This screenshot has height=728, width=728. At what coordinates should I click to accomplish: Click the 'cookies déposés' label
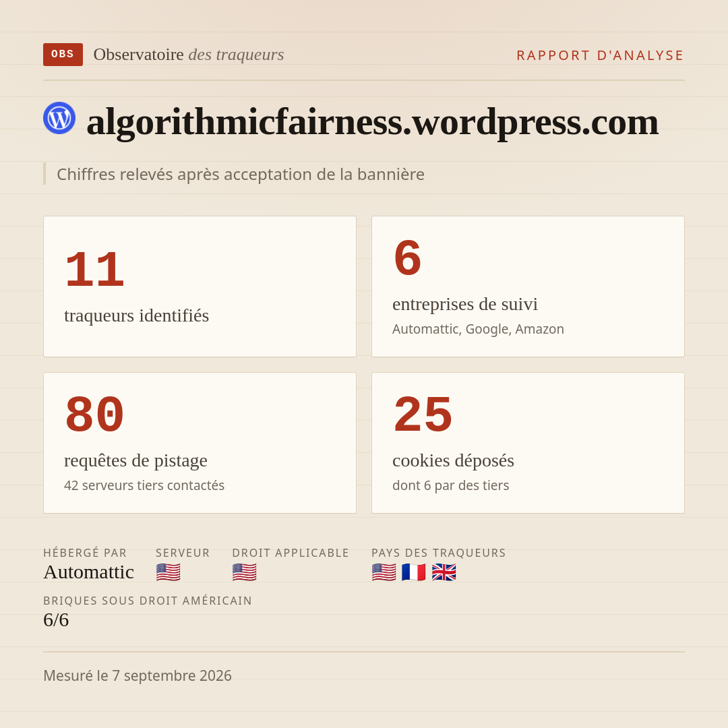(x=453, y=460)
